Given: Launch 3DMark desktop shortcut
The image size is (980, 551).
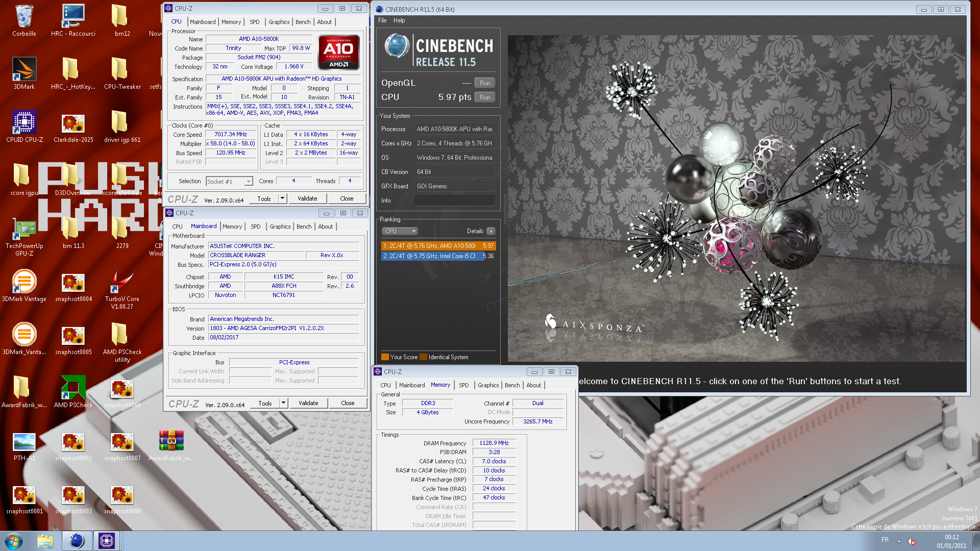Looking at the screenshot, I should (24, 73).
